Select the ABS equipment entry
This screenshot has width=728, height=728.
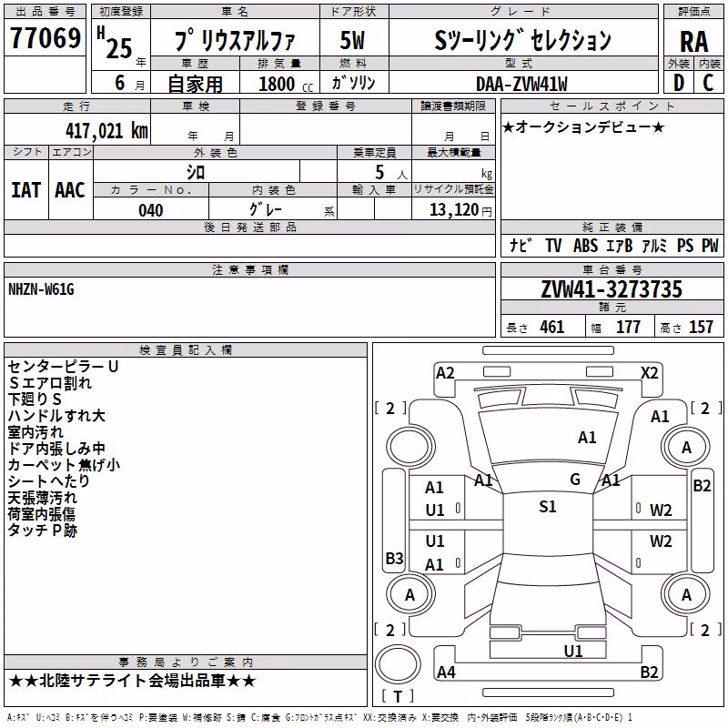[x=585, y=245]
